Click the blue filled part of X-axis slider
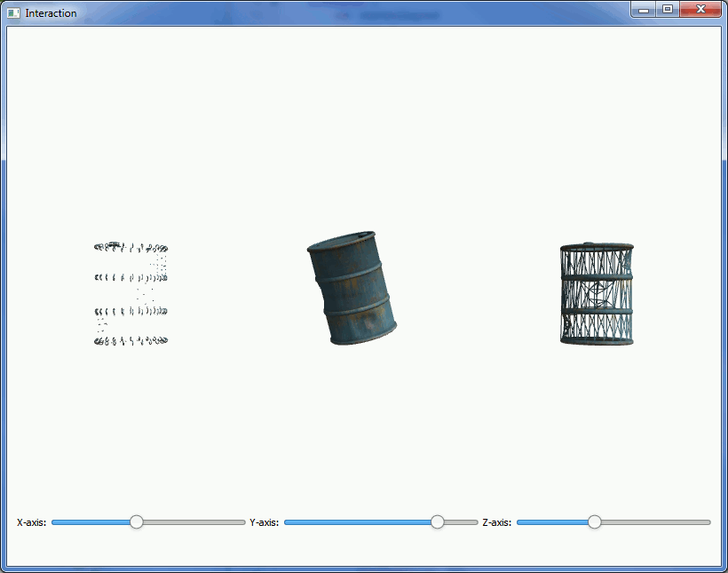Viewport: 728px width, 573px height. (x=91, y=522)
